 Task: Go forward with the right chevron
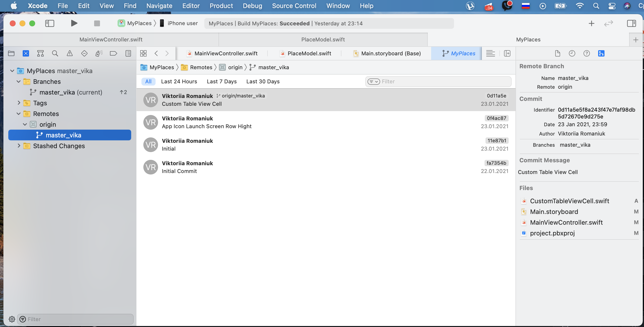pos(167,53)
